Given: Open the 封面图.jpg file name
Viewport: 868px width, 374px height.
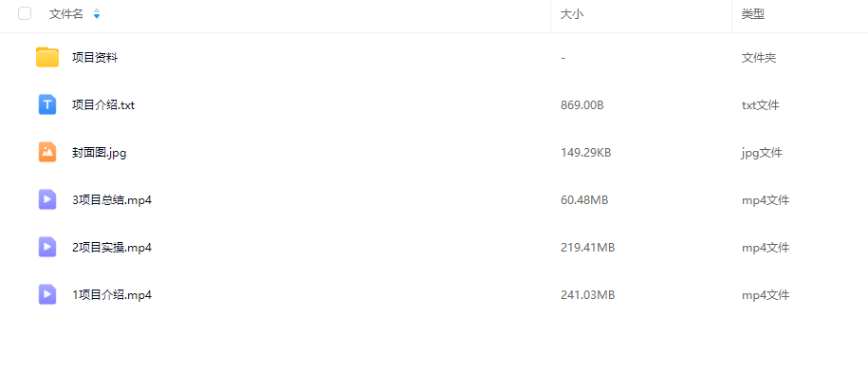Looking at the screenshot, I should click(x=99, y=153).
